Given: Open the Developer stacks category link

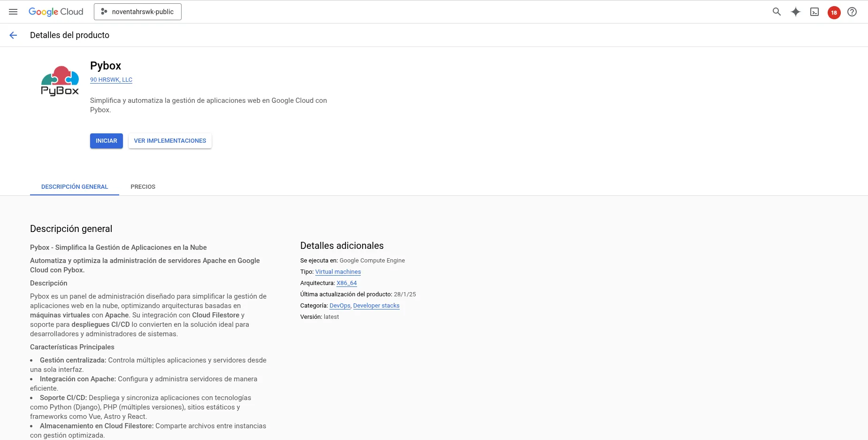Looking at the screenshot, I should click(x=376, y=306).
